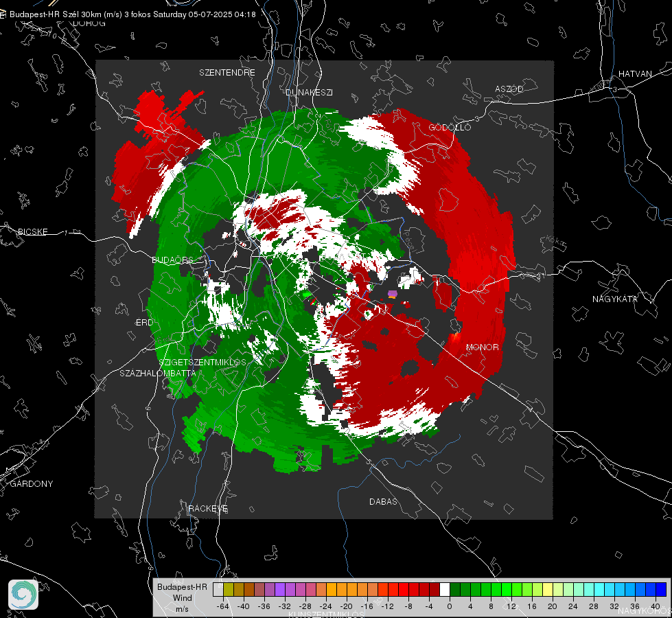The image size is (672, 618).
Task: Select the pale yellow 20 m/s legend swatch
Action: pyautogui.click(x=548, y=589)
